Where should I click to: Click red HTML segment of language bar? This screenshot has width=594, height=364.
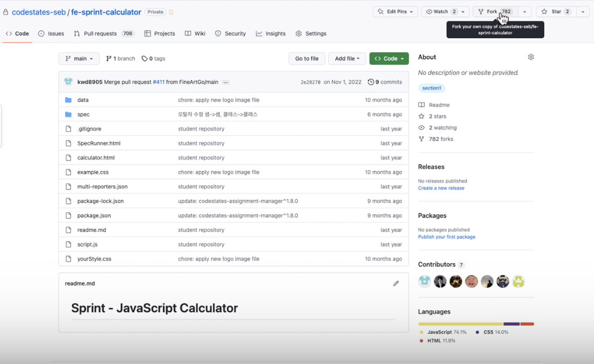[527, 324]
